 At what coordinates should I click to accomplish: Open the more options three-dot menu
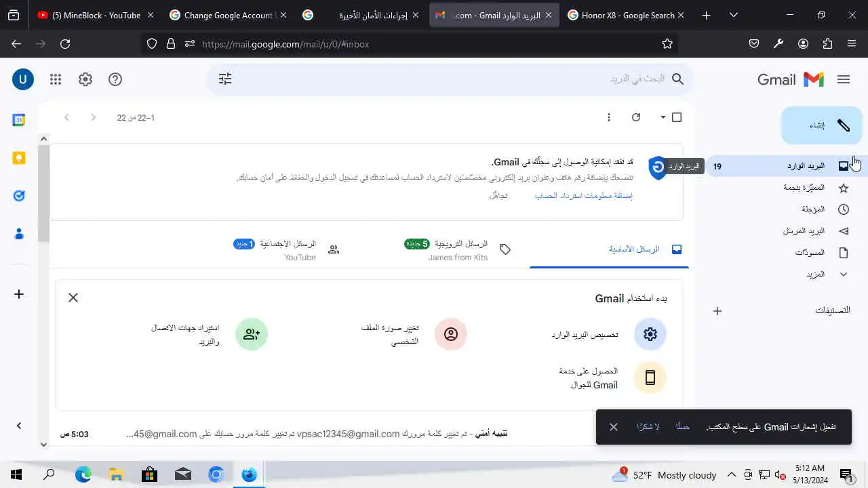[609, 117]
